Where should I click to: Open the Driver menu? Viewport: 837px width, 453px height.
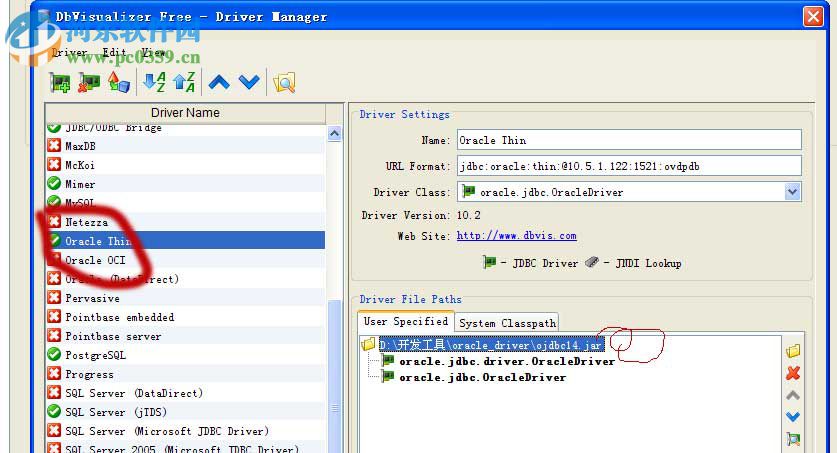click(x=69, y=52)
